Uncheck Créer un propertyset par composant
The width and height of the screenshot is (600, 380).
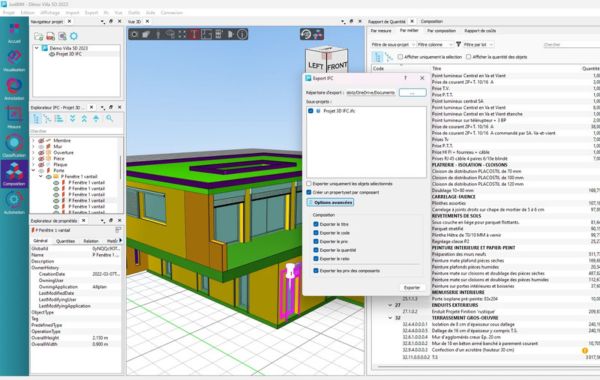(x=309, y=192)
